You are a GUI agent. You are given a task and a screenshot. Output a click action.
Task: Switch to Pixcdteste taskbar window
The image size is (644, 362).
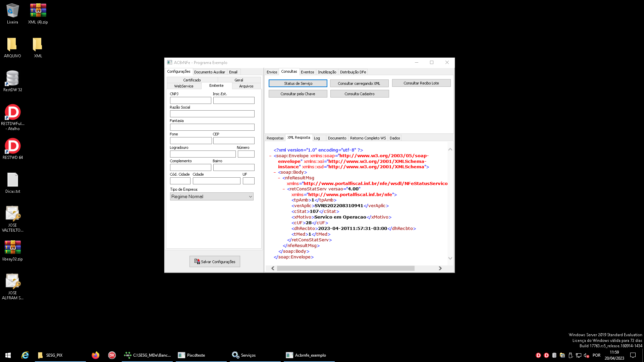point(201,355)
